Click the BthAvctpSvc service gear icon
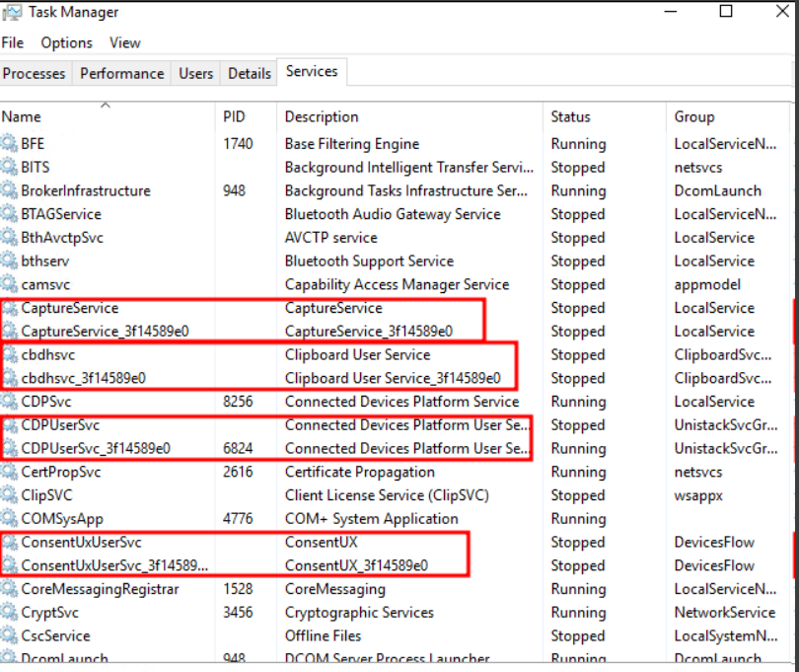The height and width of the screenshot is (672, 799). click(x=9, y=237)
